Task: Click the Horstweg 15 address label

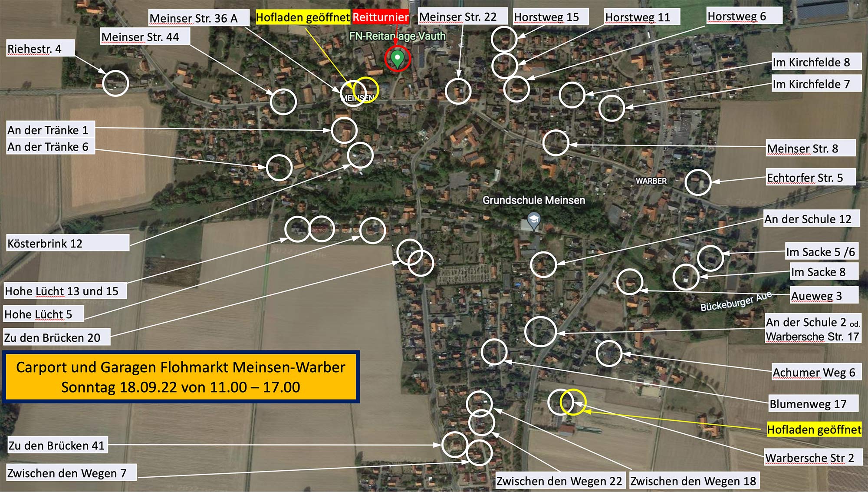Action: [546, 17]
